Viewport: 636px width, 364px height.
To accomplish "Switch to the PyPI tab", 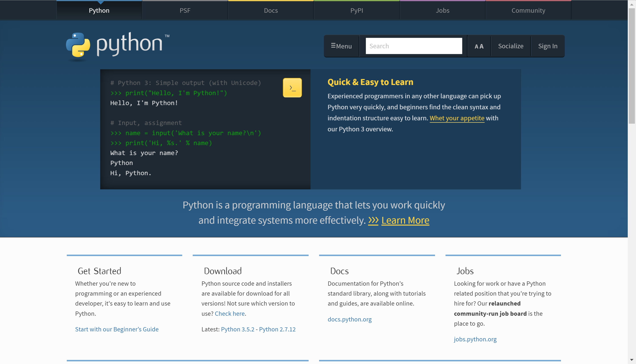I will 356,10.
